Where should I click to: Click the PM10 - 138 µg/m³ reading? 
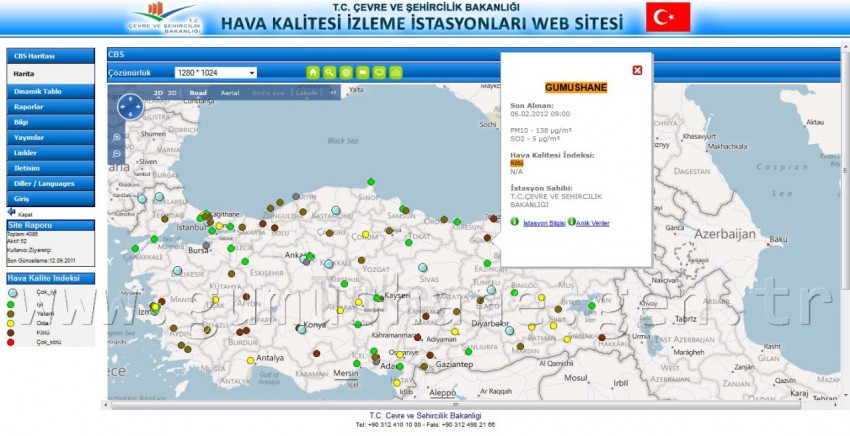[540, 131]
